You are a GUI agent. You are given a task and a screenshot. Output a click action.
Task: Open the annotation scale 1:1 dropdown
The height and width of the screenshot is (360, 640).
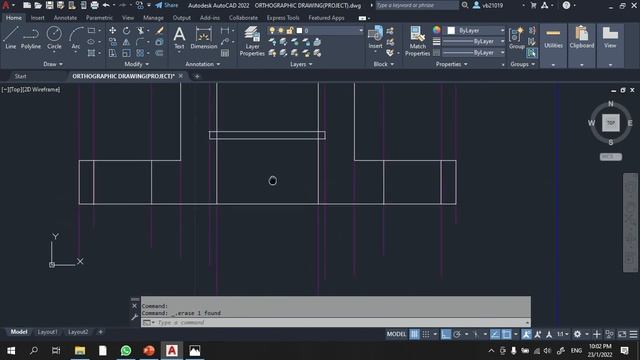coord(563,334)
